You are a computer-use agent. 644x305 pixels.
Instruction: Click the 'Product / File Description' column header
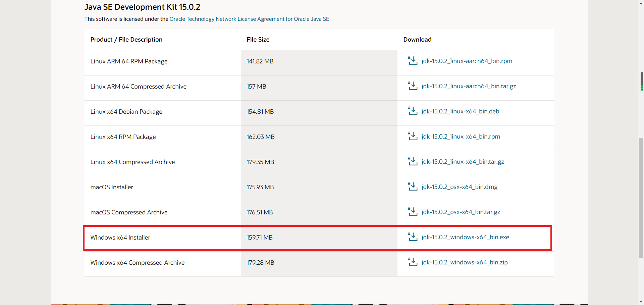coord(126,40)
